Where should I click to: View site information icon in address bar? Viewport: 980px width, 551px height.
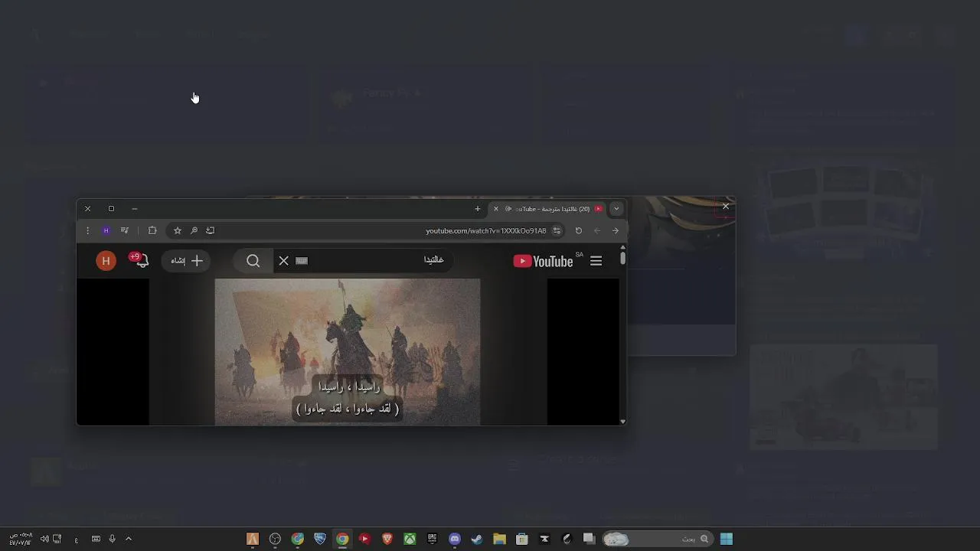pos(557,230)
